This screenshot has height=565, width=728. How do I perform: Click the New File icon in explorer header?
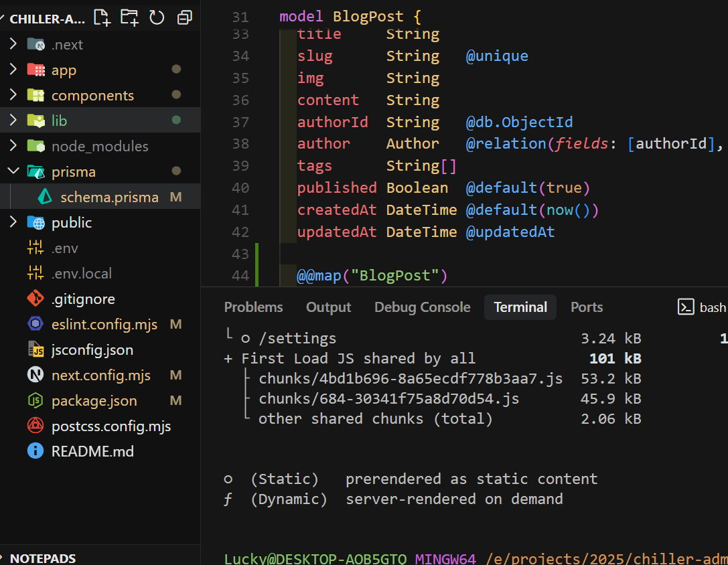pyautogui.click(x=102, y=18)
